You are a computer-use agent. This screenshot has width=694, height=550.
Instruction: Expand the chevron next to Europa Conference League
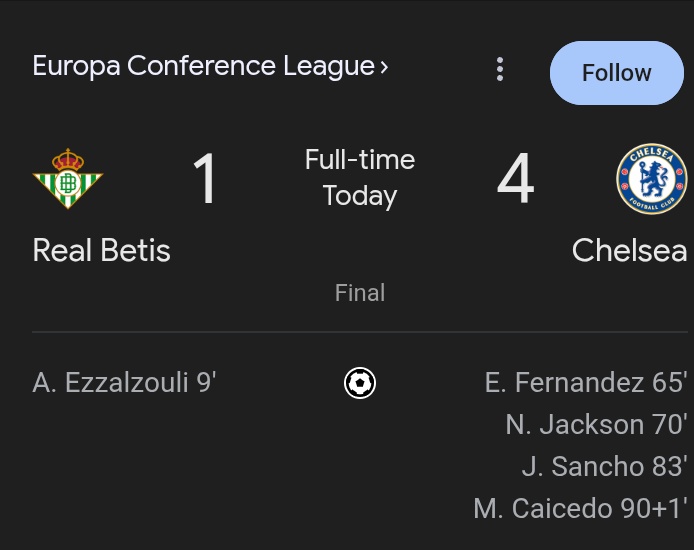[384, 67]
